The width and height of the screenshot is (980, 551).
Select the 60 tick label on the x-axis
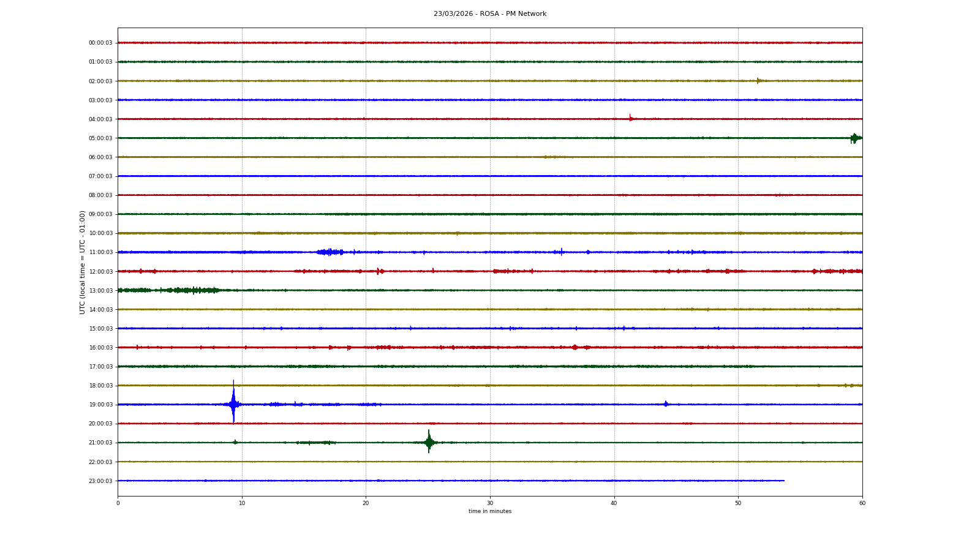[862, 503]
